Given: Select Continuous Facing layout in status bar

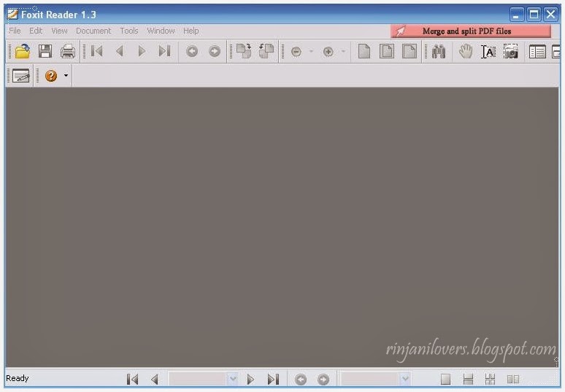Looking at the screenshot, I should click(490, 379).
